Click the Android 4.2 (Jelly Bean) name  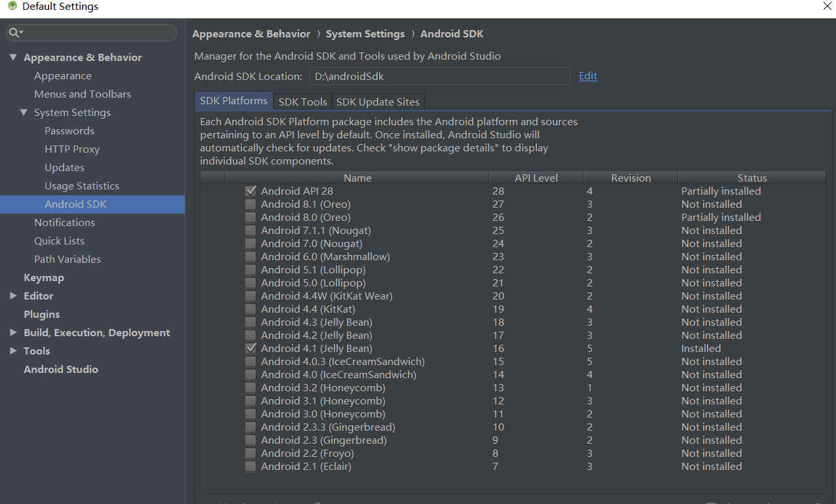(317, 336)
